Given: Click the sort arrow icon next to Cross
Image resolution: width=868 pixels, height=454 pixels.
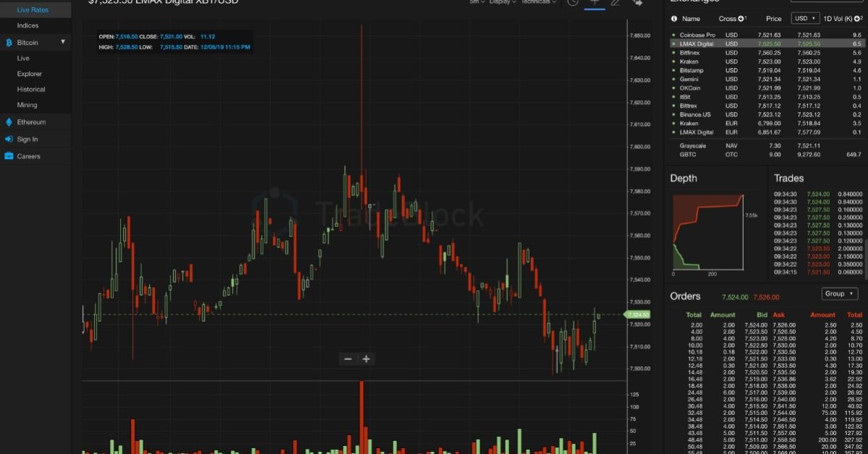Looking at the screenshot, I should 741,19.
